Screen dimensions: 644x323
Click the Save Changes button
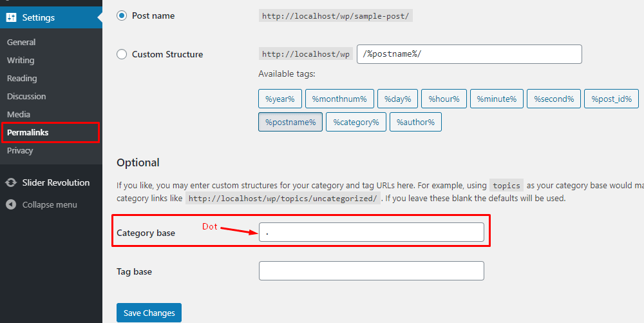[149, 313]
